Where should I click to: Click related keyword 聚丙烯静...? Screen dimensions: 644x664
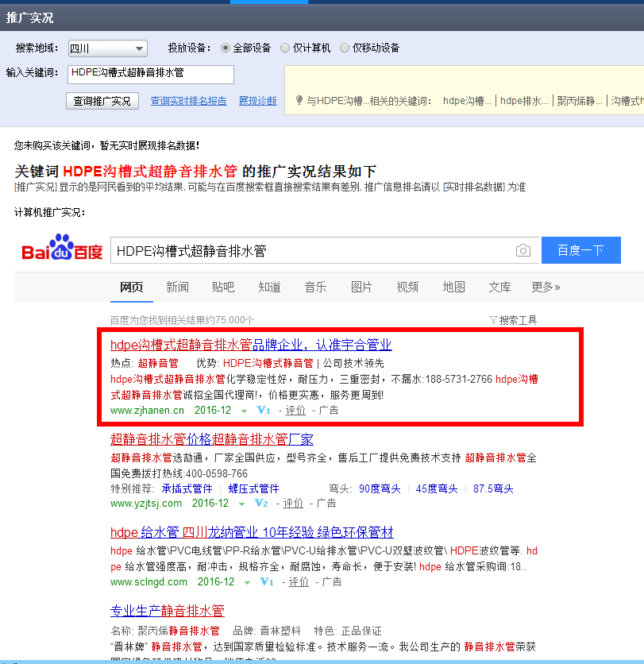[x=579, y=101]
